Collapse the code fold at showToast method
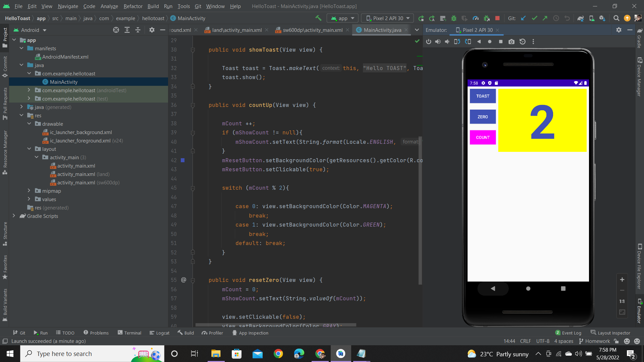The height and width of the screenshot is (362, 644). click(x=193, y=50)
